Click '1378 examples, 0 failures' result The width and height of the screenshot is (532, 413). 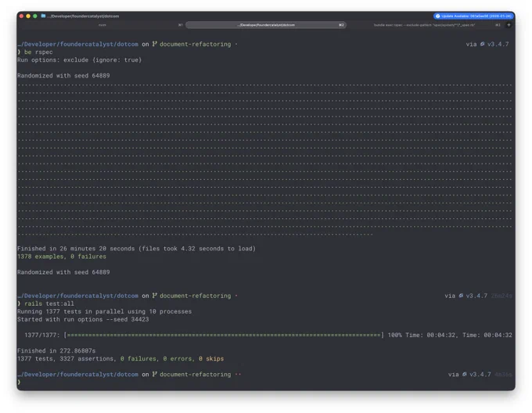pos(62,257)
